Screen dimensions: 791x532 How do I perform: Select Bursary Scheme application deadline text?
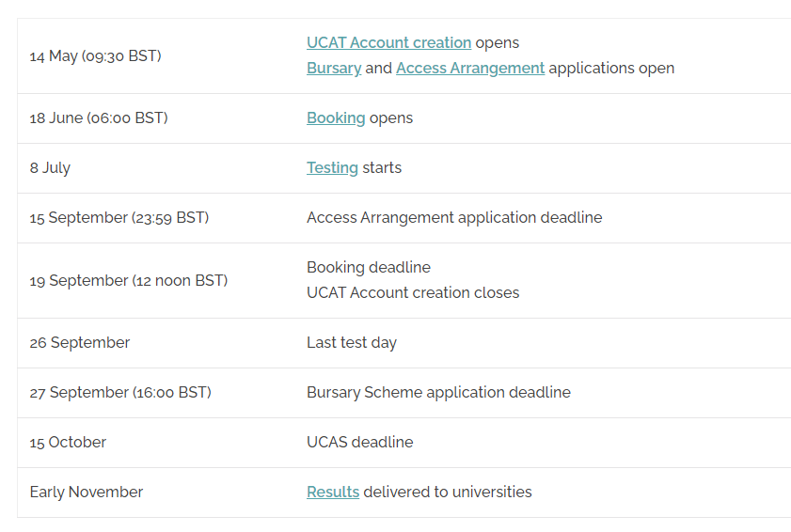(x=438, y=393)
